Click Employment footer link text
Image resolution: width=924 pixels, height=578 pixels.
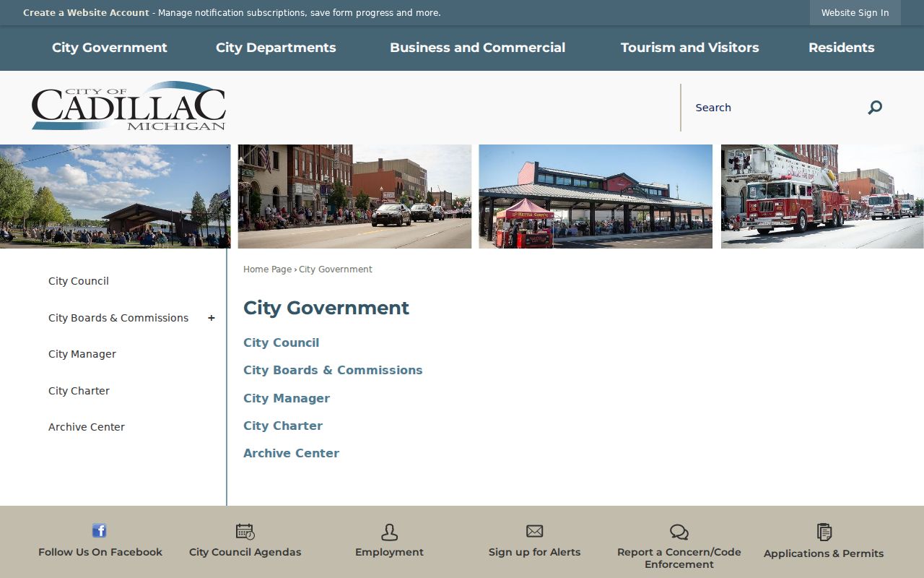[x=390, y=552]
